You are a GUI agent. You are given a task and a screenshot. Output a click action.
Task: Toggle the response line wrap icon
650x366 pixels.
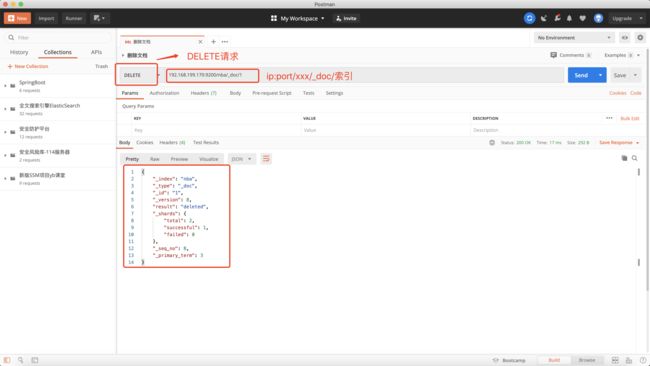[x=266, y=159]
